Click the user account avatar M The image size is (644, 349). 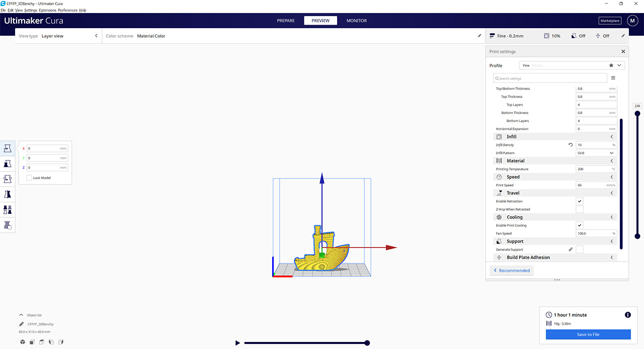[x=631, y=21]
